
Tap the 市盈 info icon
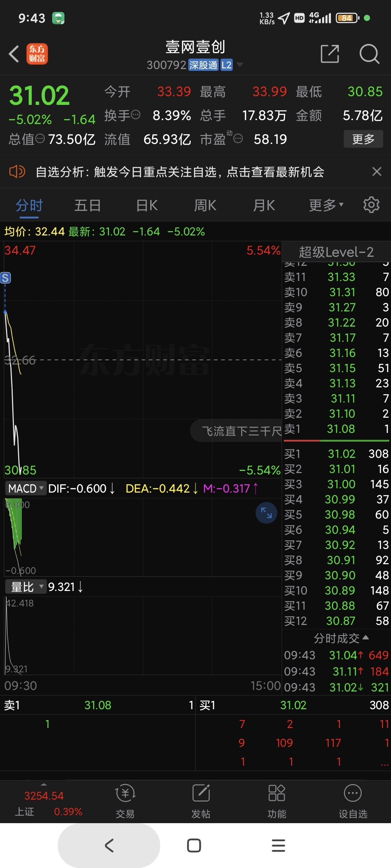coord(238,139)
